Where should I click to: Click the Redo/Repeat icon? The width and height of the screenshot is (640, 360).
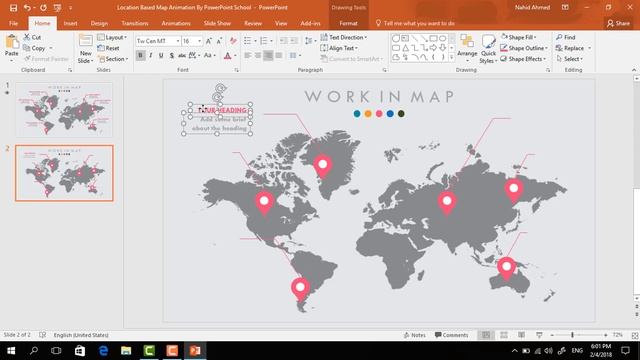(x=43, y=7)
